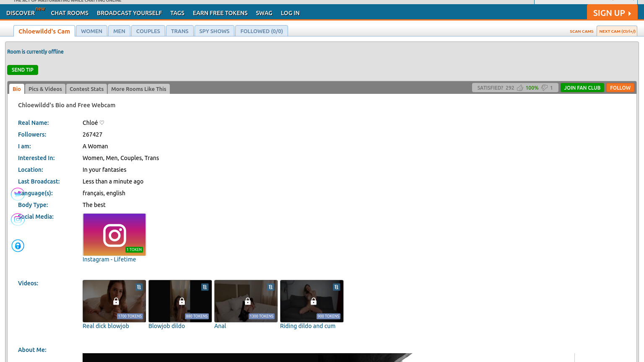Click the Follow button
Viewport: 644px width, 362px height.
click(x=620, y=88)
